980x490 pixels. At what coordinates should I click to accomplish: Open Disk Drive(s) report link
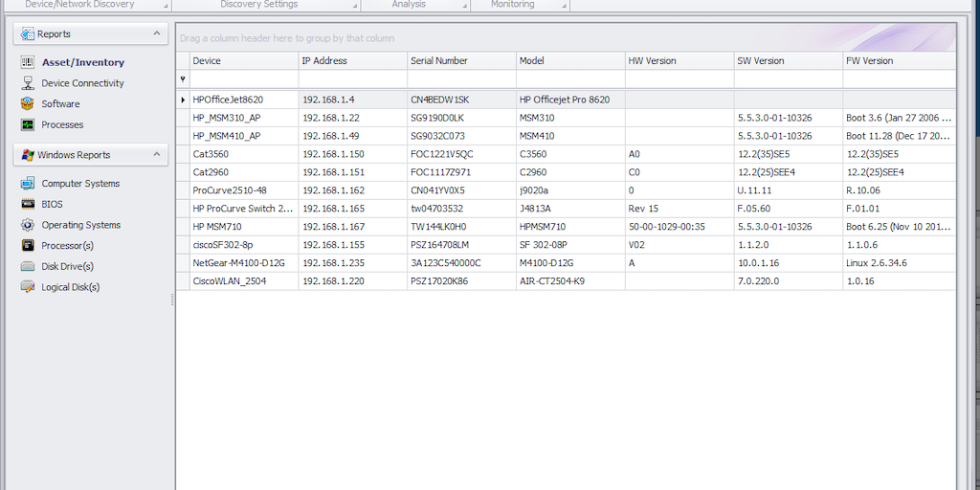(x=68, y=266)
